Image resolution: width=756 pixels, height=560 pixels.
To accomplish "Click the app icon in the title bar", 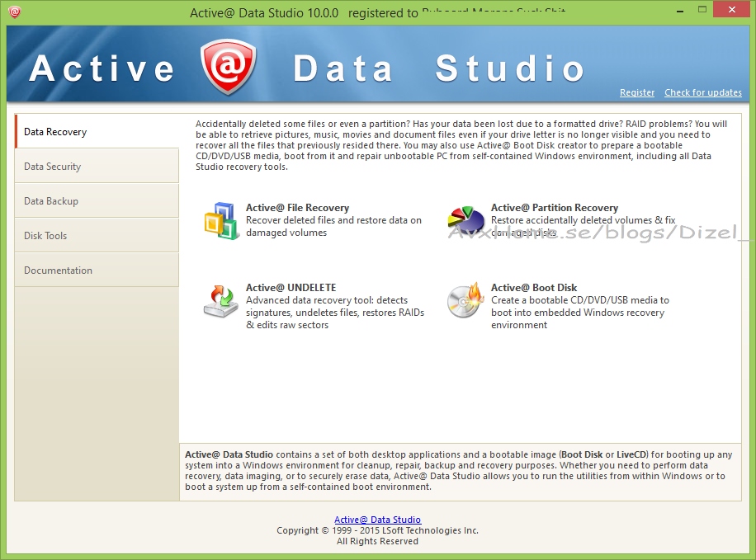I will click(x=15, y=12).
